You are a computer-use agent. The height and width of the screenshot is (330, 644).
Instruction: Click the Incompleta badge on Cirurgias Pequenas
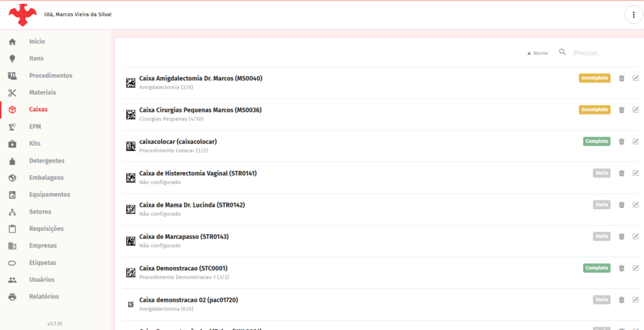coord(594,109)
